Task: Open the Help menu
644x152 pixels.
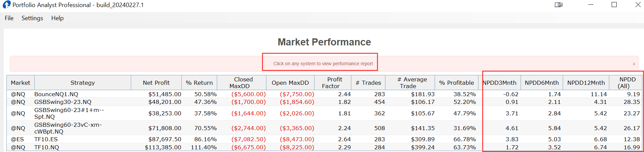Action: (57, 18)
